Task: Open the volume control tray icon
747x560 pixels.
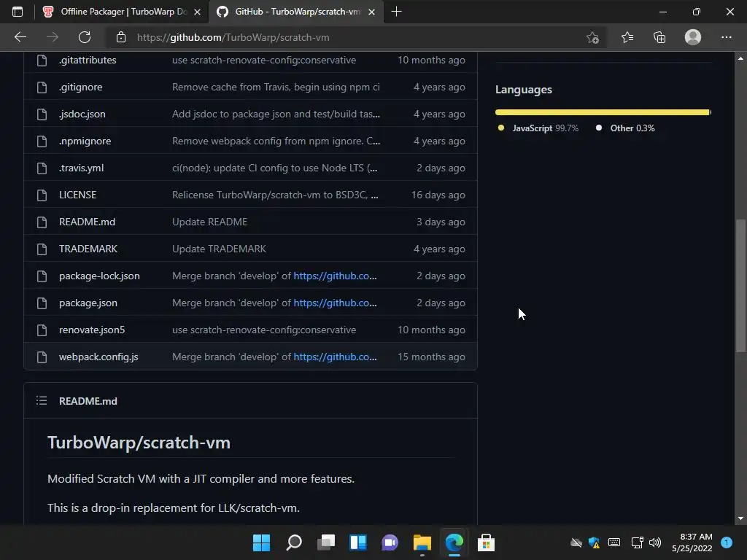Action: pos(655,542)
